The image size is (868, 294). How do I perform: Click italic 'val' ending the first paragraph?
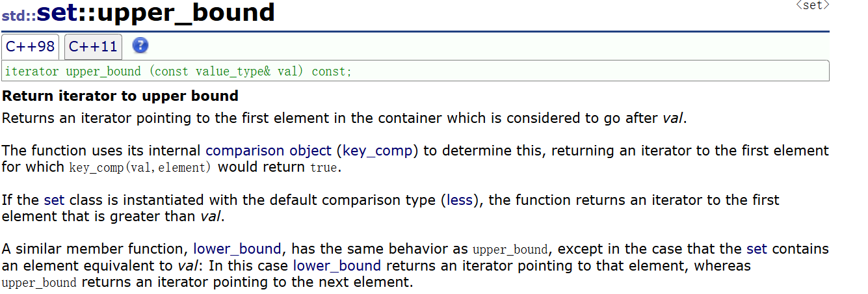click(672, 118)
